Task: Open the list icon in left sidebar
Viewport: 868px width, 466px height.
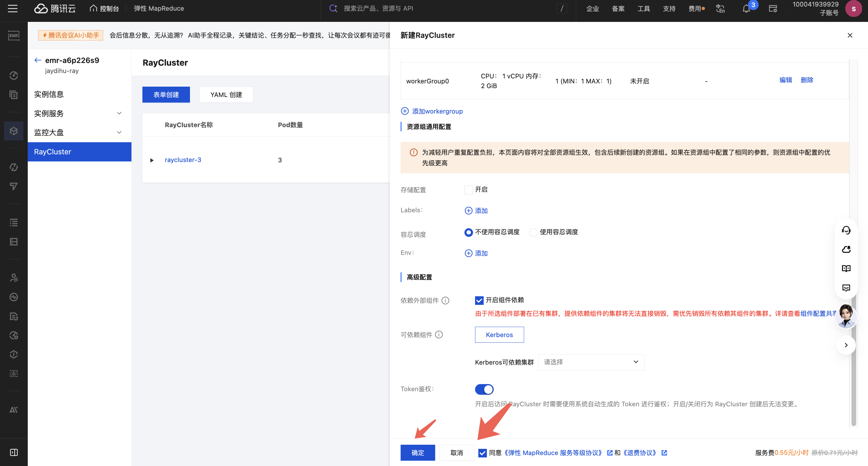Action: click(14, 223)
